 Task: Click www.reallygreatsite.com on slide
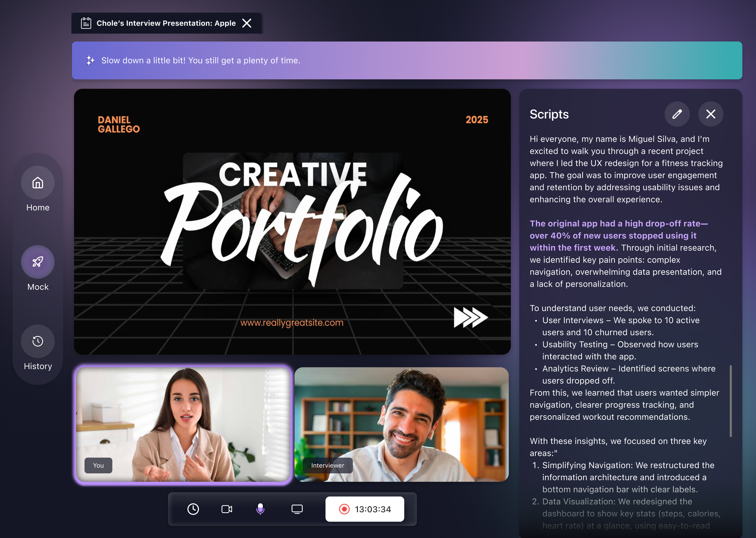click(292, 323)
